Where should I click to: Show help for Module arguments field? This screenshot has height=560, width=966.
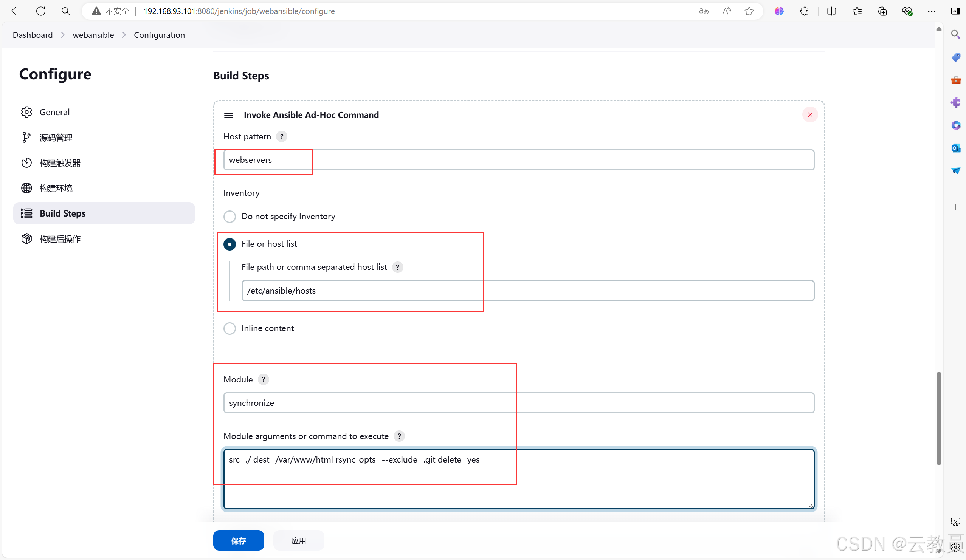399,436
